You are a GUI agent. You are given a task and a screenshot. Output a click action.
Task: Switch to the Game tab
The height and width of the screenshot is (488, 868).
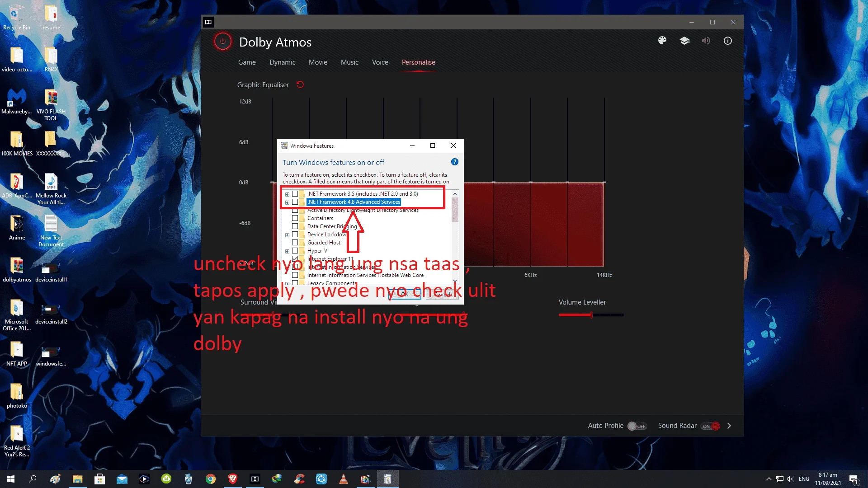247,62
